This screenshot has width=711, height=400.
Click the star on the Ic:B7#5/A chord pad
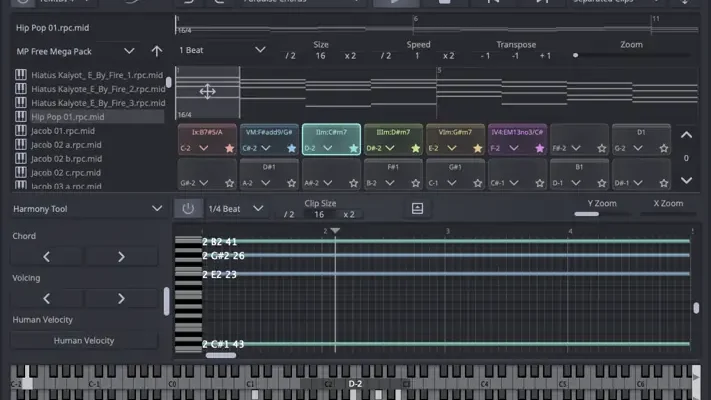(230, 148)
